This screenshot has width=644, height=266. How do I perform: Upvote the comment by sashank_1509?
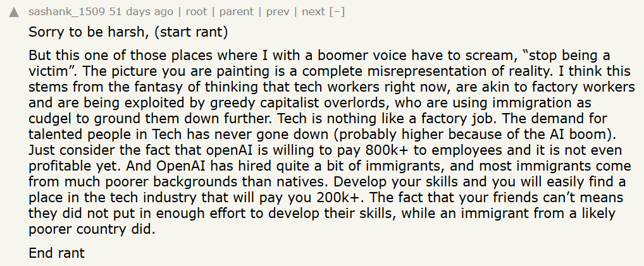click(x=14, y=12)
